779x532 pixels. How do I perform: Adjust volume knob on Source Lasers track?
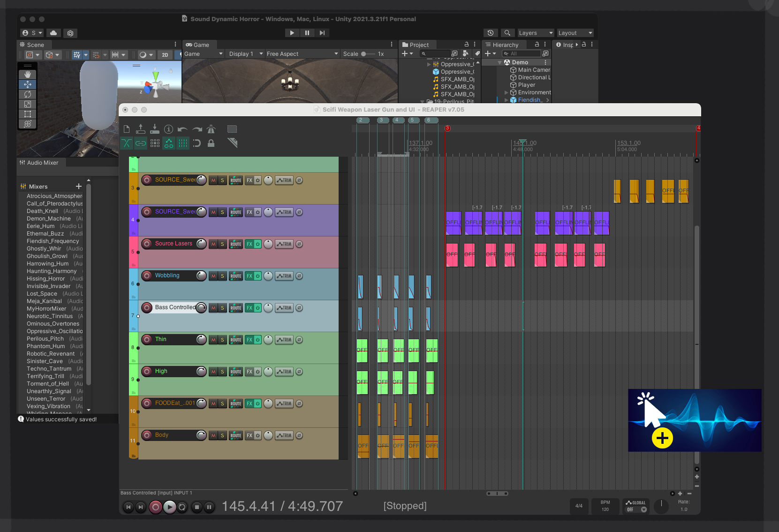pyautogui.click(x=201, y=243)
